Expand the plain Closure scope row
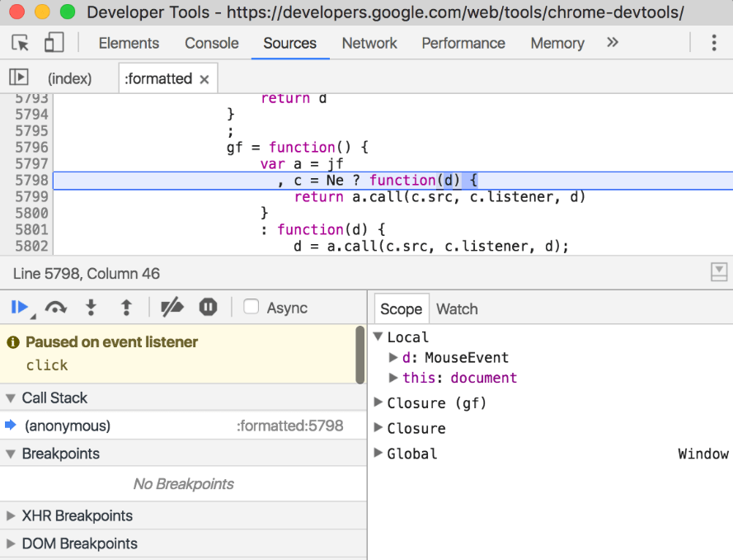This screenshot has height=560, width=733. (378, 428)
